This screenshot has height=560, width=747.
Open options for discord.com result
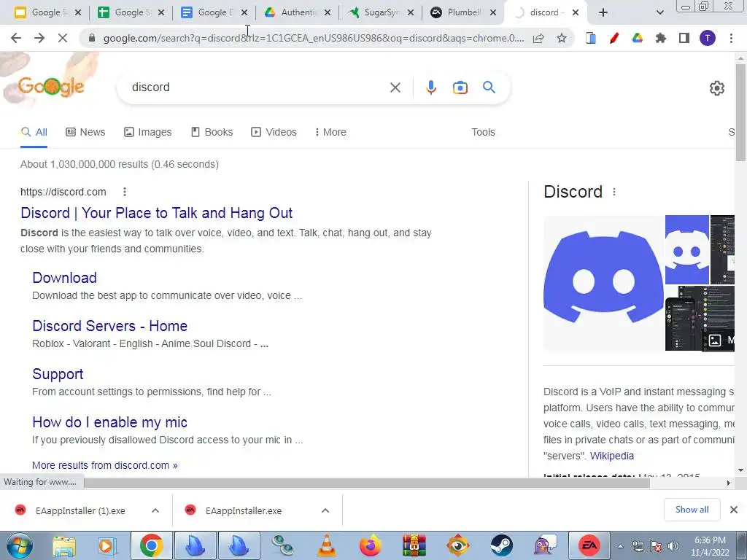coord(124,192)
